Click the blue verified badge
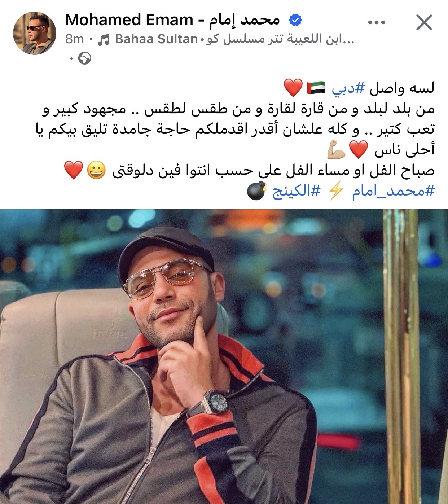This screenshot has height=504, width=448. pyautogui.click(x=295, y=21)
